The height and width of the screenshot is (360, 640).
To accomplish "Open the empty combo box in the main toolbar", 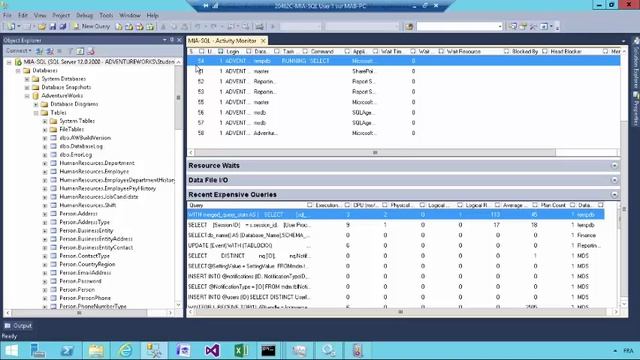I will (x=460, y=27).
